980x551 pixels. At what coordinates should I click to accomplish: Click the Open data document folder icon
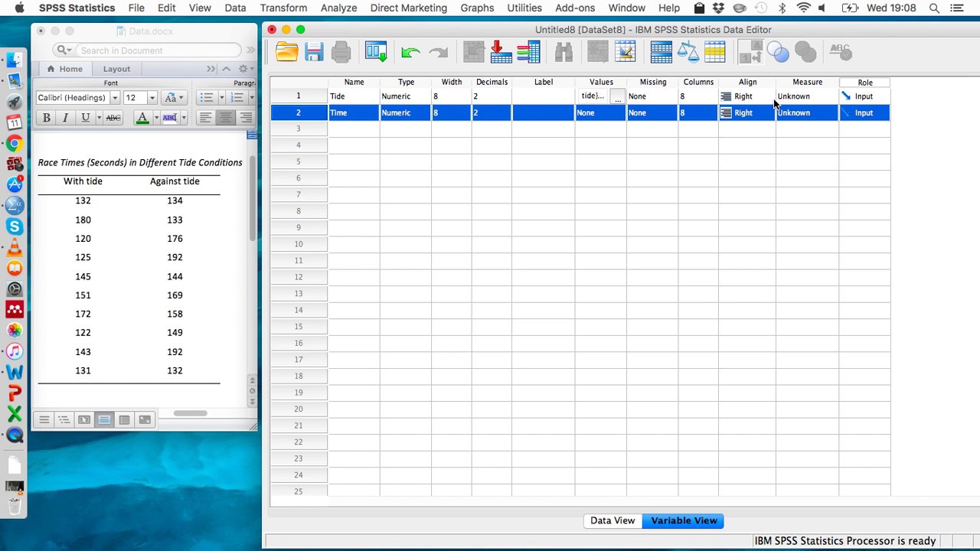point(287,52)
